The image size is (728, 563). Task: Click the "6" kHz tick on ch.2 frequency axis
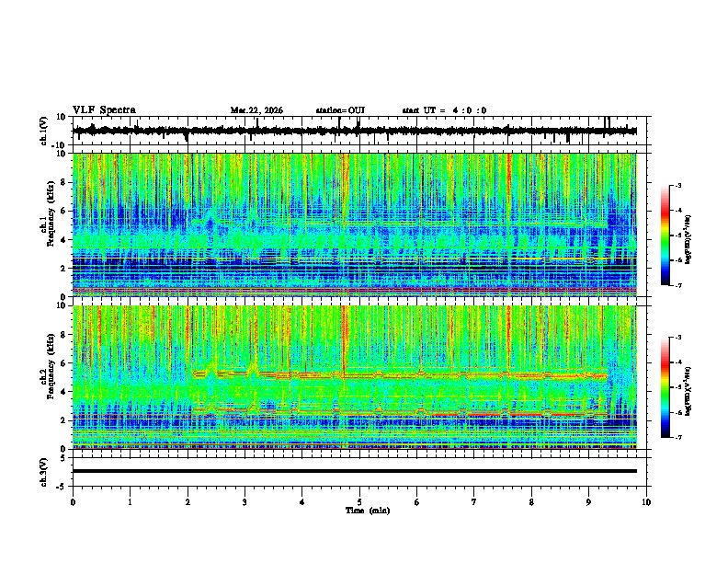64,363
